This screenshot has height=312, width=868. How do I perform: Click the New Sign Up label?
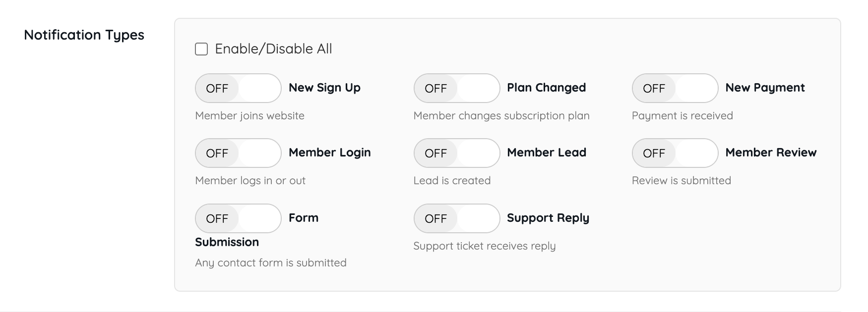pyautogui.click(x=324, y=88)
